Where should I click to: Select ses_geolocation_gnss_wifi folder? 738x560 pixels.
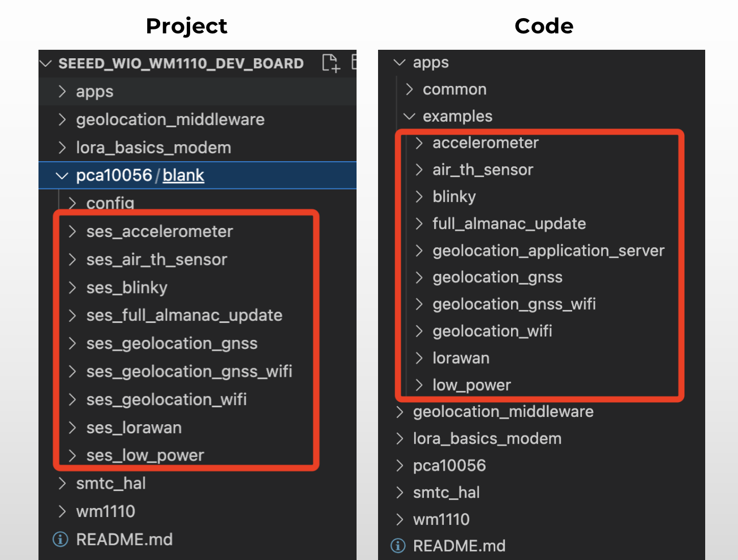pos(189,371)
